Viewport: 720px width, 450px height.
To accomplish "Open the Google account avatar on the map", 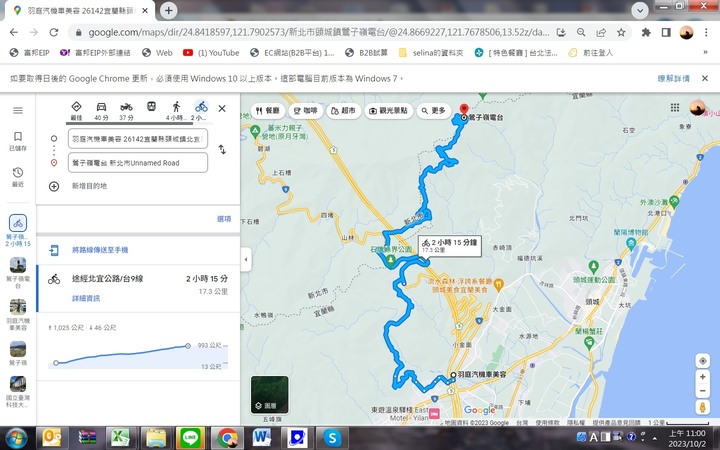I will pos(697,108).
